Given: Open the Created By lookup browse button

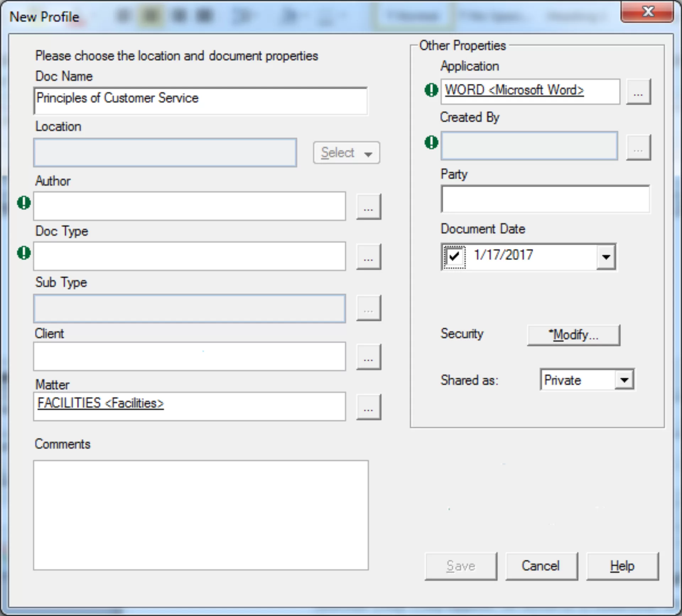Looking at the screenshot, I should coord(638,147).
